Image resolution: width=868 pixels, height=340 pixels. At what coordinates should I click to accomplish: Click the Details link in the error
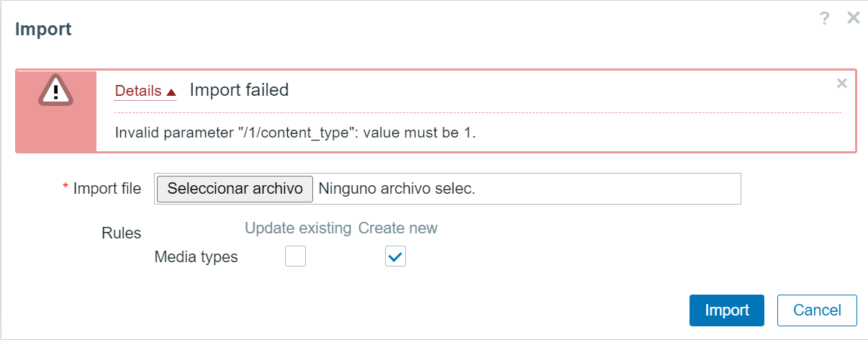[138, 91]
